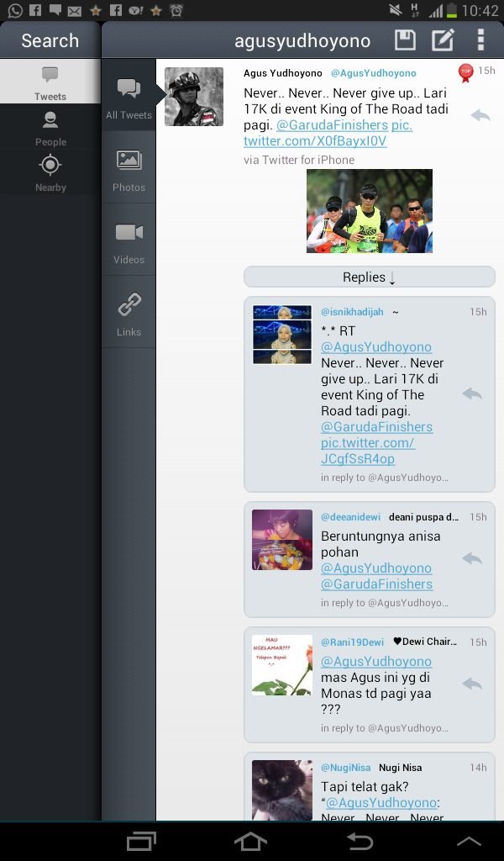
Task: Tap the @AgusYudhoyono mention in @Rani19Dewi's reply
Action: tap(375, 662)
